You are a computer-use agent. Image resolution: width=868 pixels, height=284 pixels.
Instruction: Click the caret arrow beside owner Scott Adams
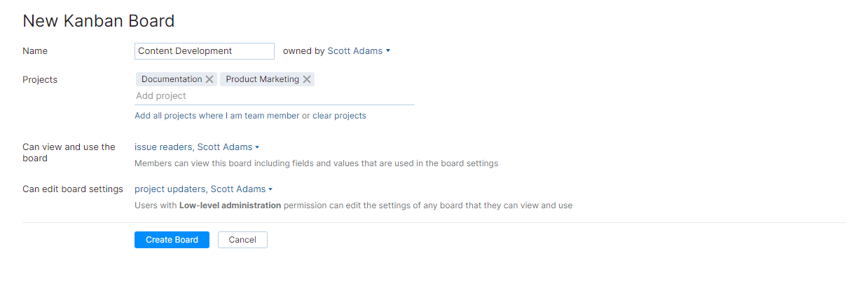point(388,50)
